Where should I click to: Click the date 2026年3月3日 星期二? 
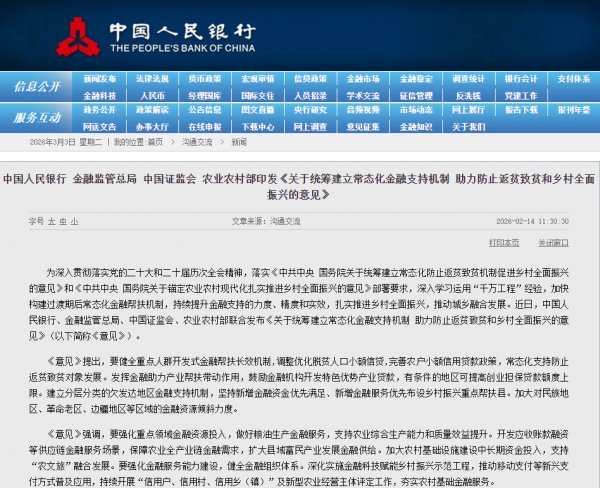[66, 142]
